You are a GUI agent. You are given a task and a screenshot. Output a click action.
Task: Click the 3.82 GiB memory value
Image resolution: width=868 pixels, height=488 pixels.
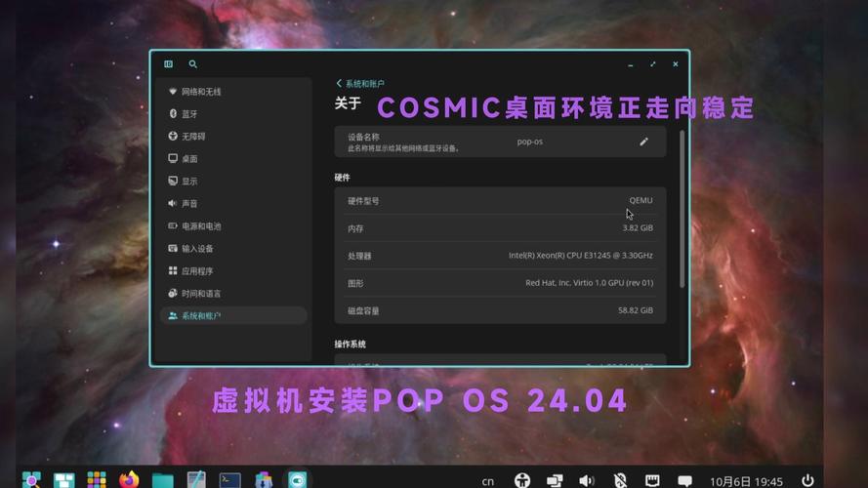click(638, 228)
